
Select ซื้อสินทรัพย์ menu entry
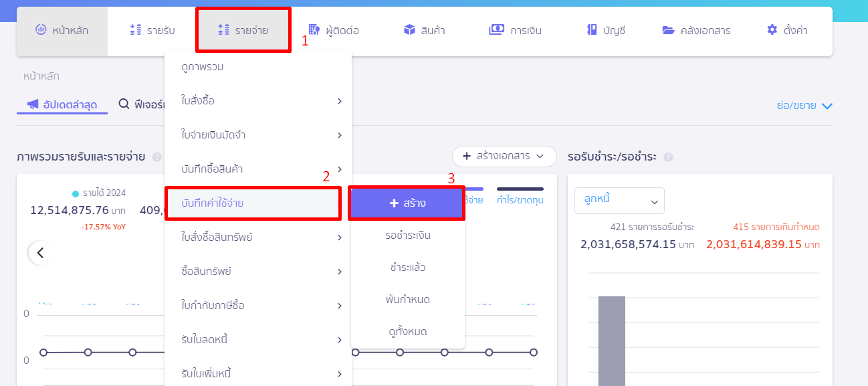click(x=258, y=272)
